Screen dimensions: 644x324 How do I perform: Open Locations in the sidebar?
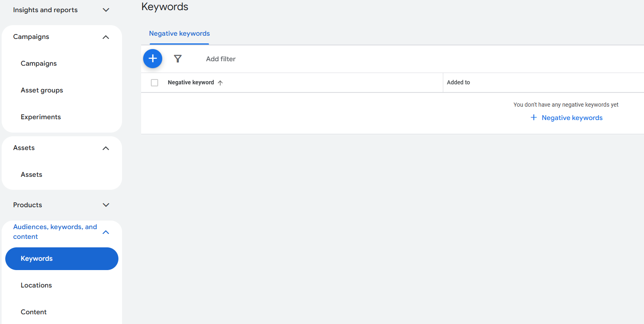coord(36,285)
